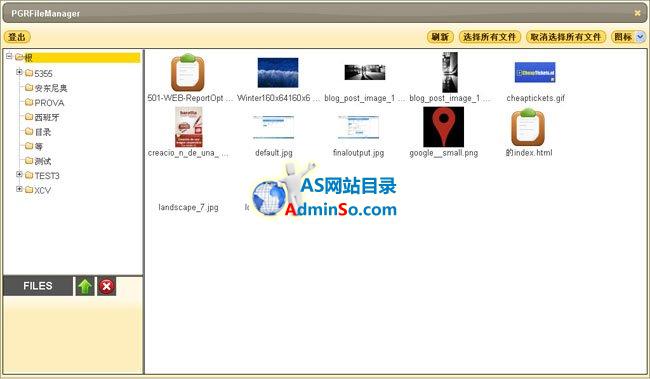The height and width of the screenshot is (379, 650).
Task: Click the red cancel X icon
Action: click(x=107, y=287)
